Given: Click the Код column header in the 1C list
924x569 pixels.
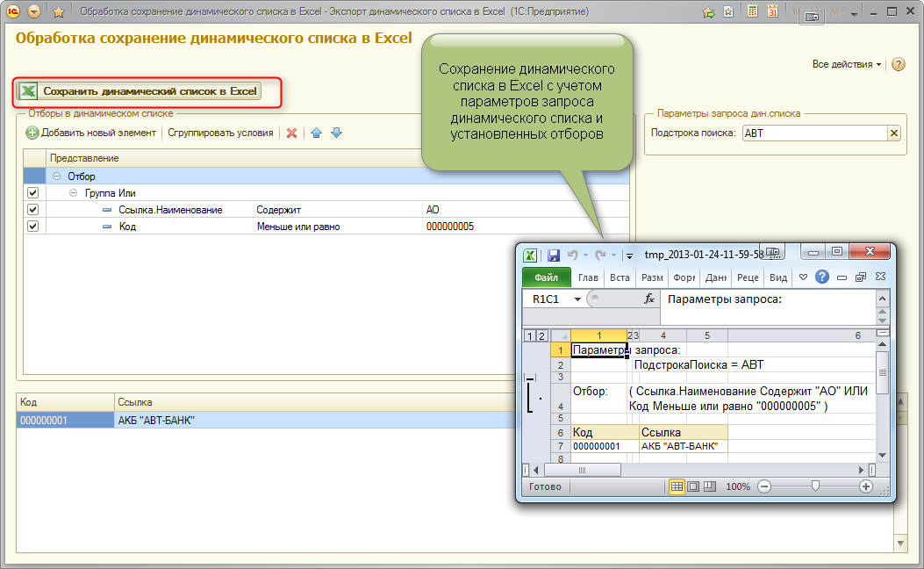Looking at the screenshot, I should [x=65, y=402].
